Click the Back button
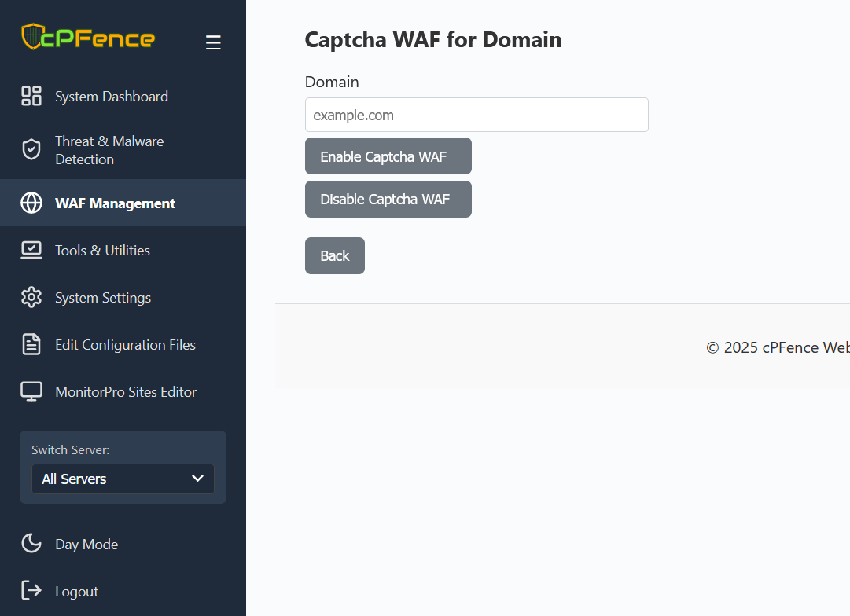The height and width of the screenshot is (616, 850). click(335, 256)
